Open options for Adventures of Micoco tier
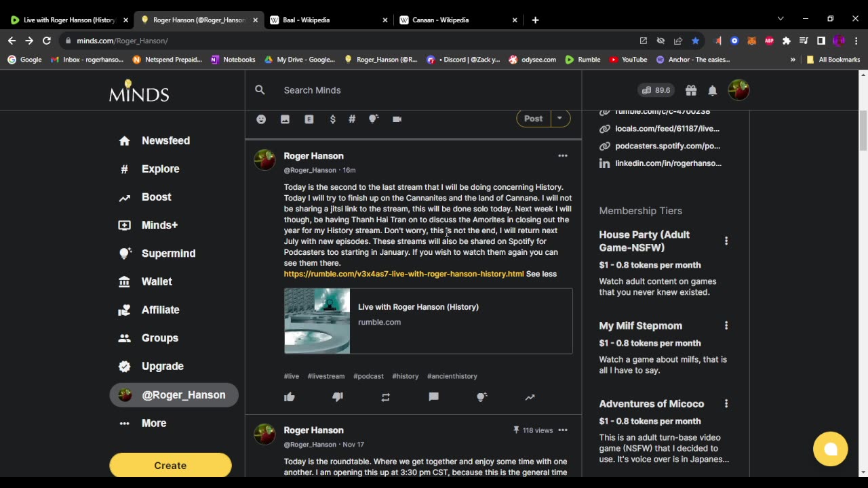This screenshot has width=868, height=488. tap(726, 404)
